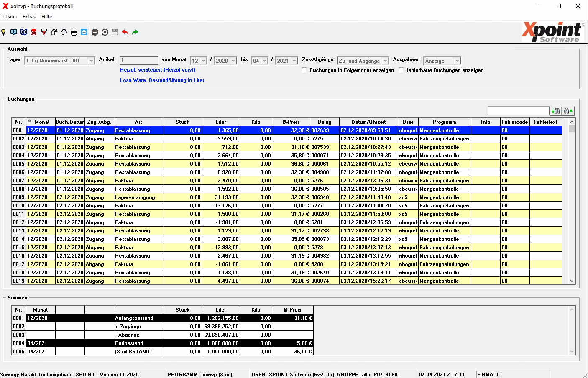Click the light bulb tip icon

(4, 32)
